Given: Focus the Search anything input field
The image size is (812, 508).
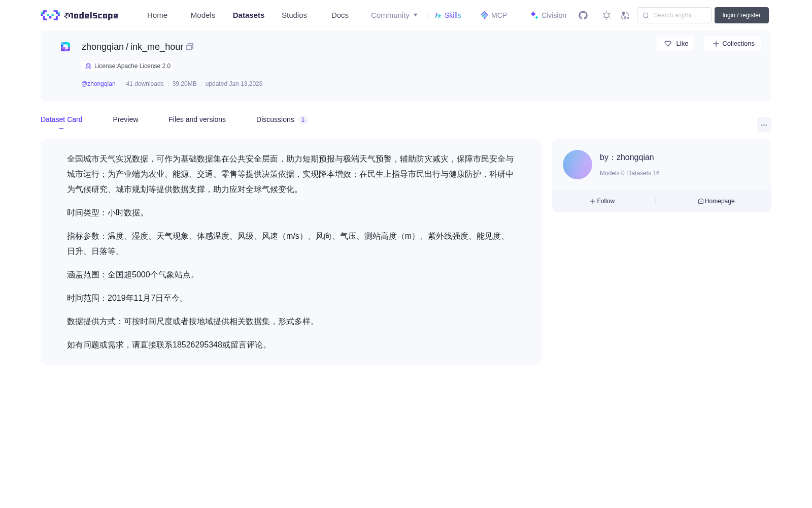Looking at the screenshot, I should coord(674,15).
